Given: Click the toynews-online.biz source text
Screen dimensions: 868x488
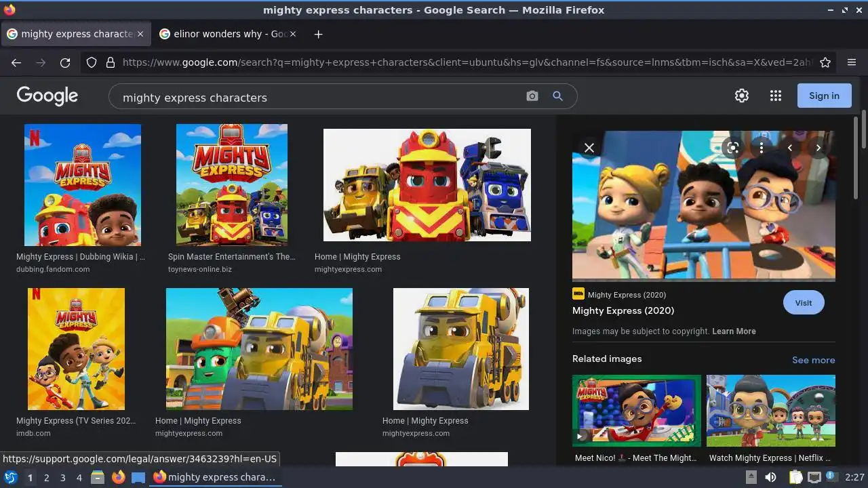Looking at the screenshot, I should point(200,269).
